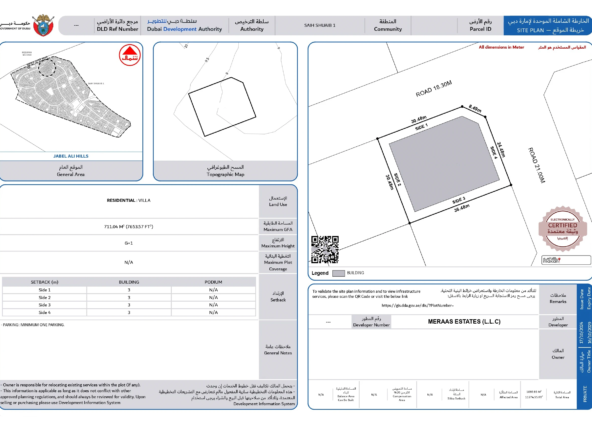Click the Government of Dubai crest logo
The width and height of the screenshot is (592, 444).
(43, 25)
